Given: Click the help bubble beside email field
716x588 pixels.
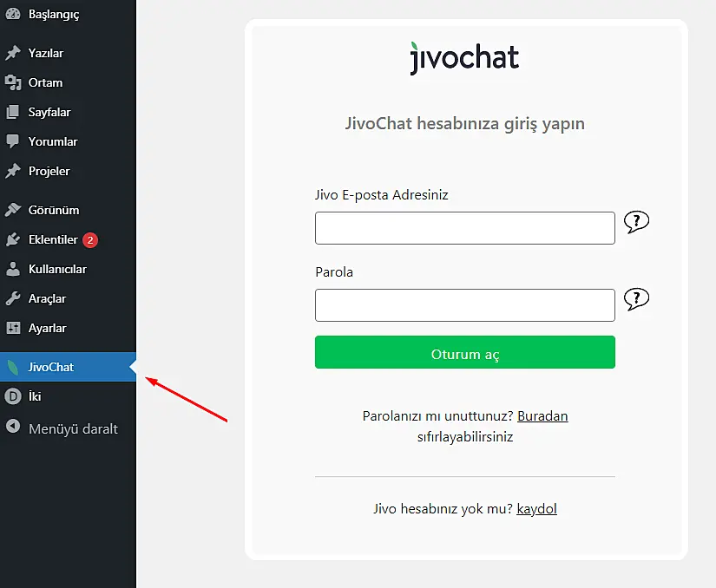Looking at the screenshot, I should point(636,222).
